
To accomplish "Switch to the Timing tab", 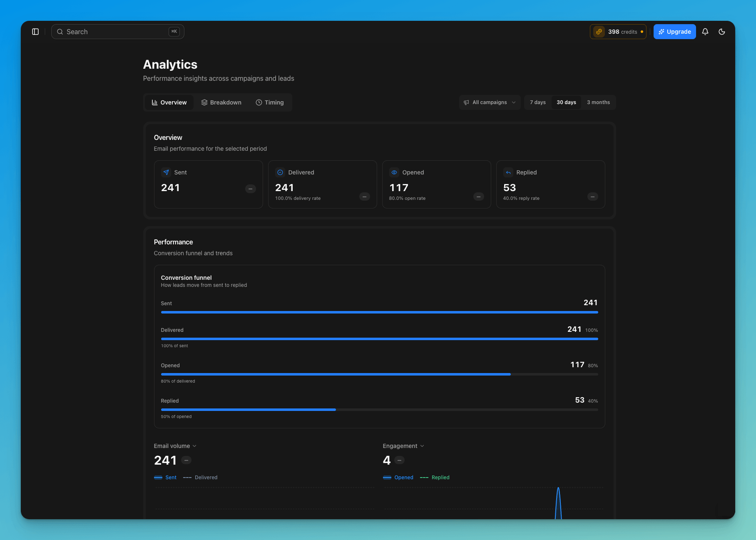I will click(270, 102).
